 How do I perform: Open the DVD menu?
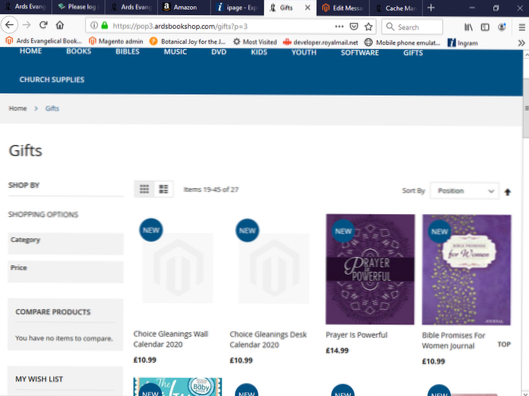(219, 52)
